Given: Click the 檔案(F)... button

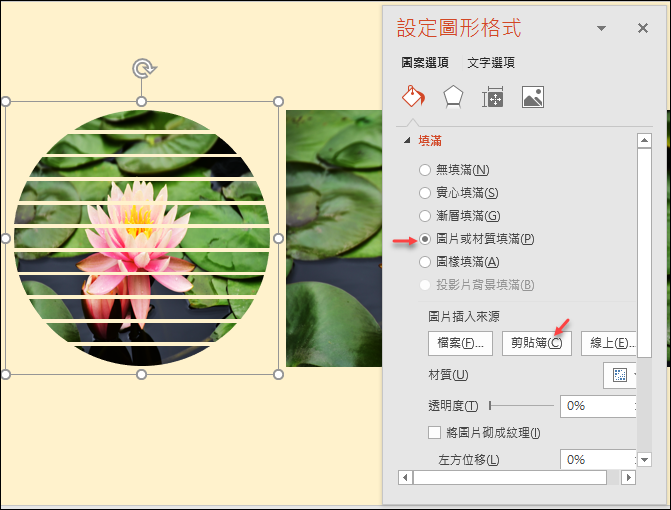Looking at the screenshot, I should [460, 343].
